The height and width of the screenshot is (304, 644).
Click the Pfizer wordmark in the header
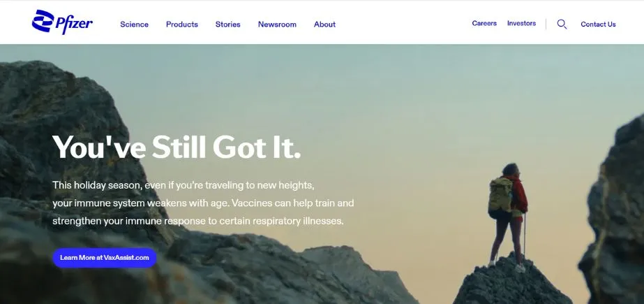75,24
